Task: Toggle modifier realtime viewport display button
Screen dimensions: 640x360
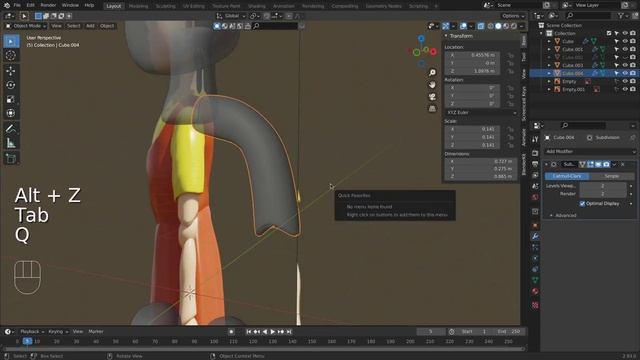Action: coord(598,164)
